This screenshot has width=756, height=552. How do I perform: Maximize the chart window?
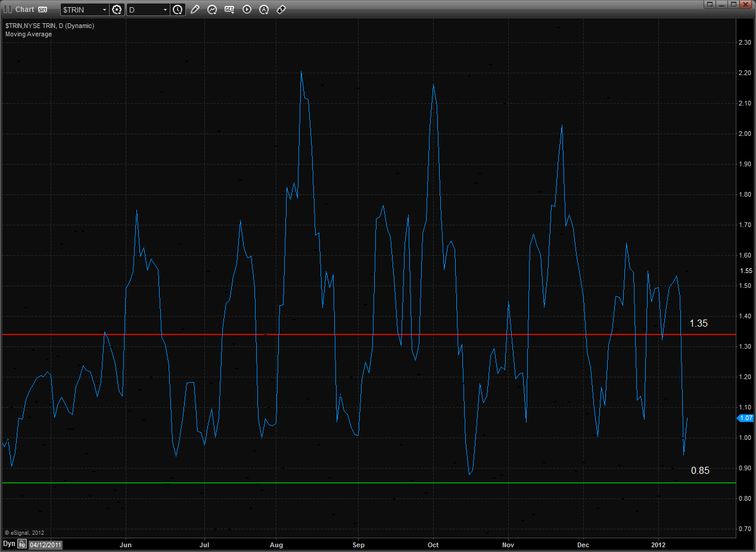click(733, 5)
